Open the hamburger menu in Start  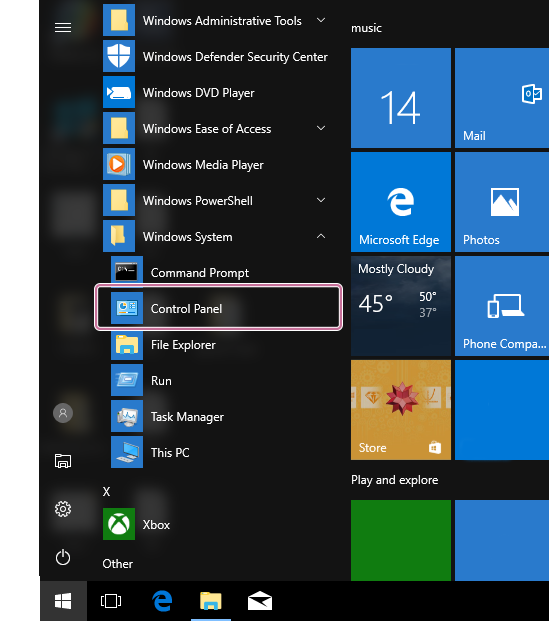pos(63,27)
